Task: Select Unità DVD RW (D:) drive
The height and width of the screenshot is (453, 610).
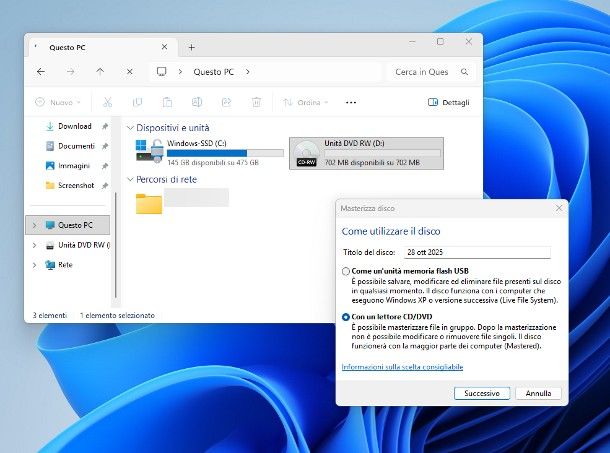Action: click(366, 153)
